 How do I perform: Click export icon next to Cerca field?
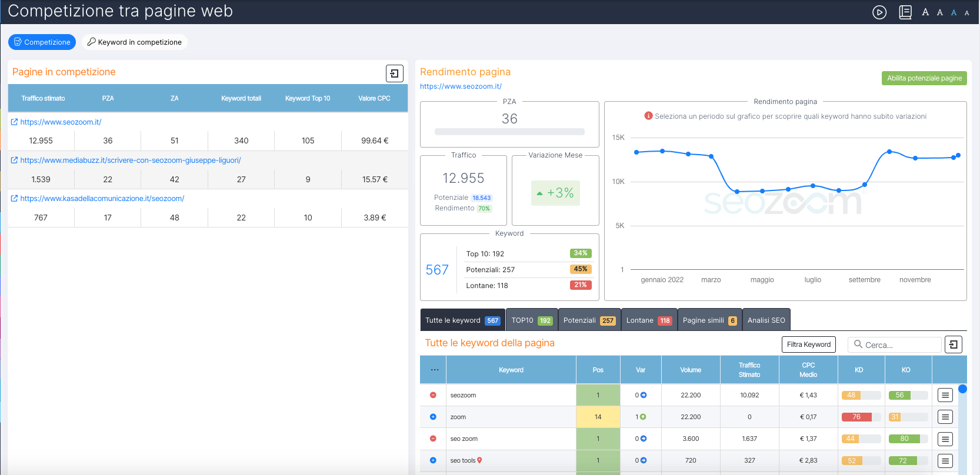click(x=953, y=344)
